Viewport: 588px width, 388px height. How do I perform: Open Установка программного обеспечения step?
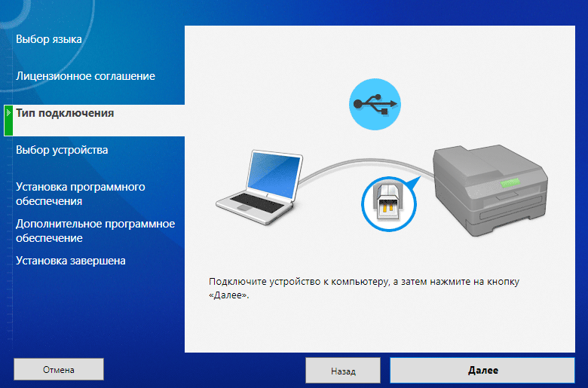pyautogui.click(x=80, y=194)
